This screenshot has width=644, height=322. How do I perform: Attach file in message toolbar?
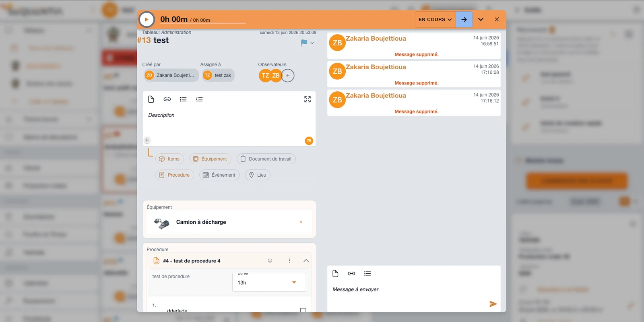tap(335, 274)
